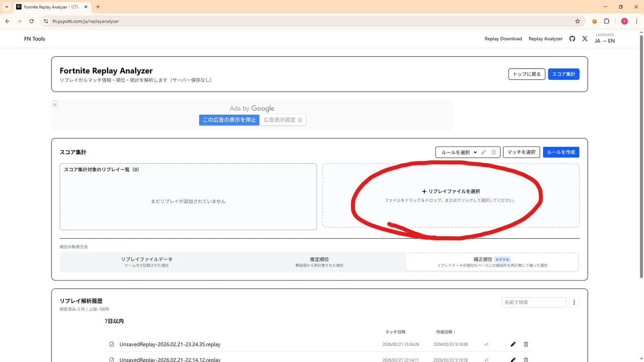Image resolution: width=644 pixels, height=362 pixels.
Task: Click the red trash icon beside rule selector
Action: tap(494, 152)
